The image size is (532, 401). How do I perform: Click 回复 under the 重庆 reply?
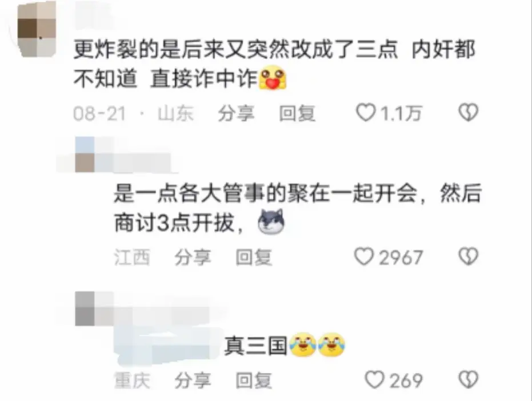pos(254,380)
